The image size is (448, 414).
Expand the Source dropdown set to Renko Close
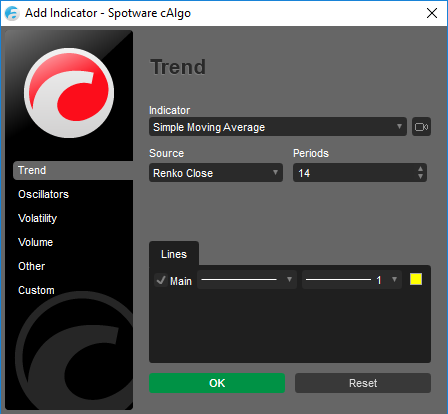coord(216,173)
